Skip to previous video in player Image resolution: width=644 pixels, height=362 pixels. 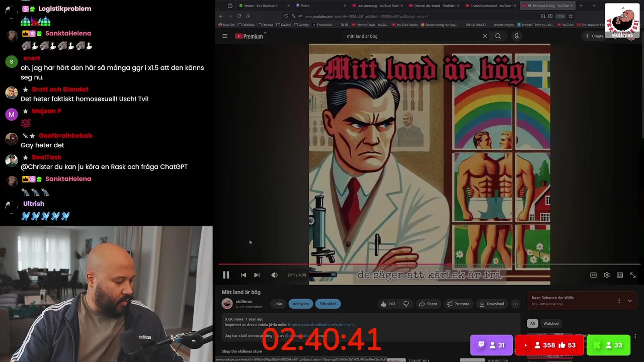tap(244, 275)
